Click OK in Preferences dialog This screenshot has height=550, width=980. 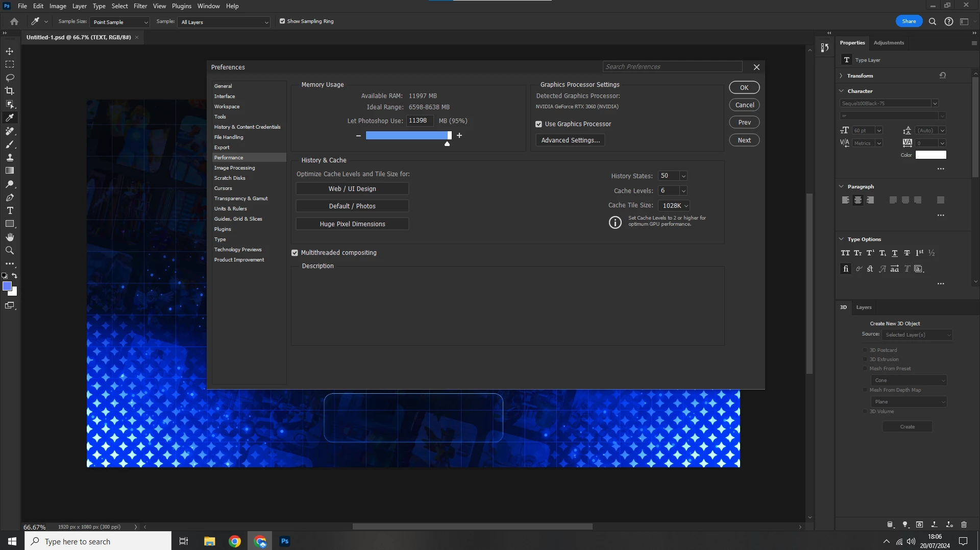(x=744, y=87)
